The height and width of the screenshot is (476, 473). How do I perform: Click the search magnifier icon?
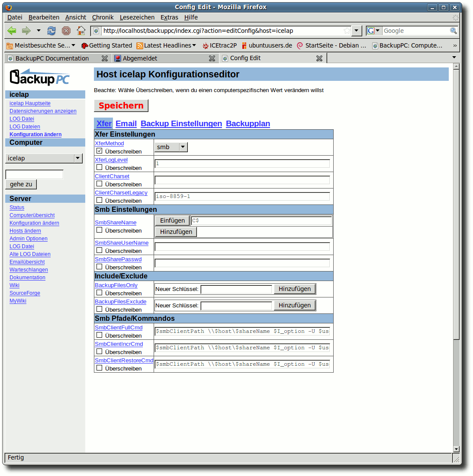point(453,31)
